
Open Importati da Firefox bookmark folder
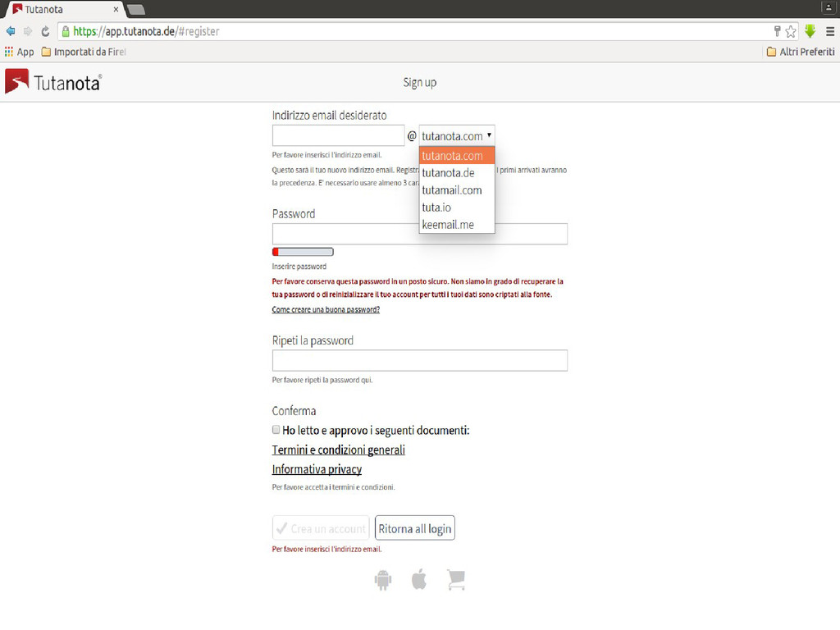pyautogui.click(x=84, y=52)
